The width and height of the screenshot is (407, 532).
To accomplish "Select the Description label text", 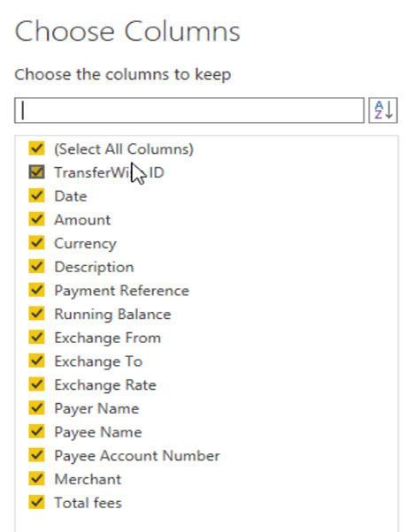I will point(94,268).
